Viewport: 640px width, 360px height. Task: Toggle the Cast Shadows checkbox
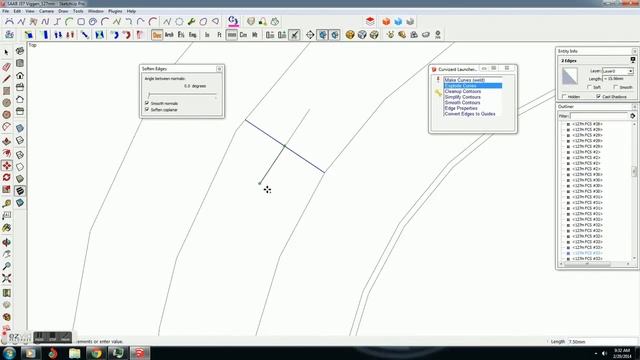(x=598, y=96)
